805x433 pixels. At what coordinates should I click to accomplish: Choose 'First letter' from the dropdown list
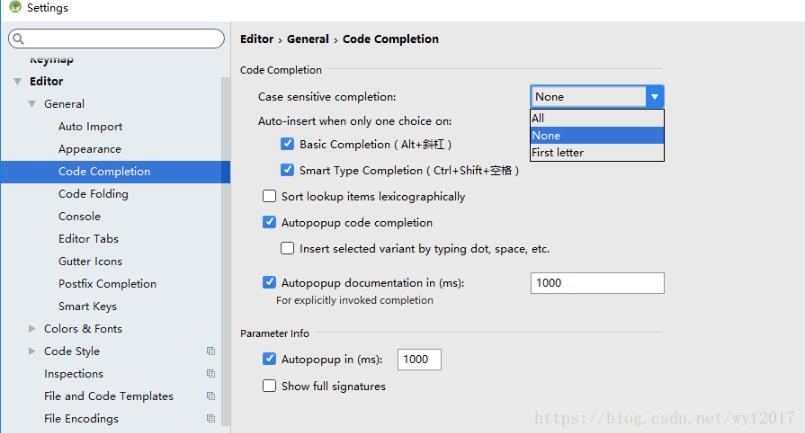click(558, 153)
